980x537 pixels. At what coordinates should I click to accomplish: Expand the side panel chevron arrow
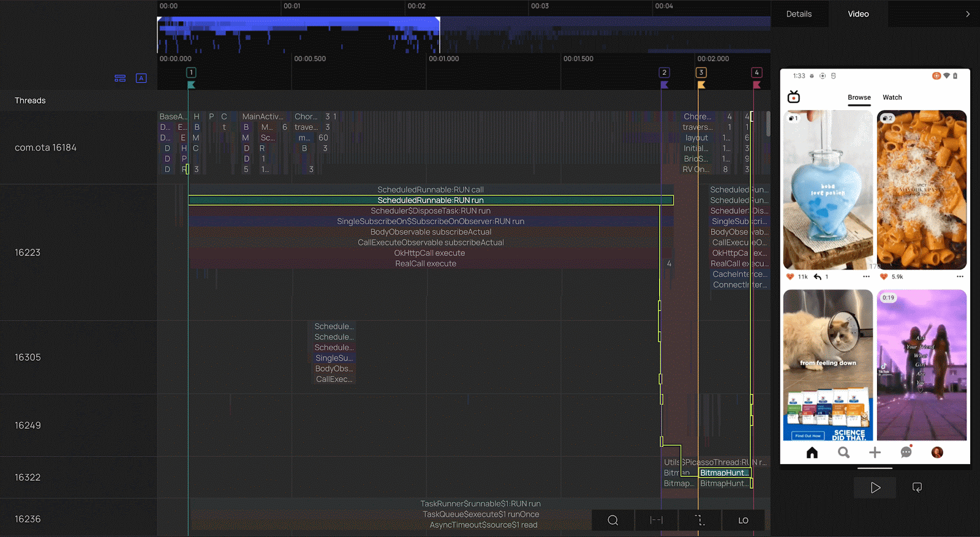(968, 14)
